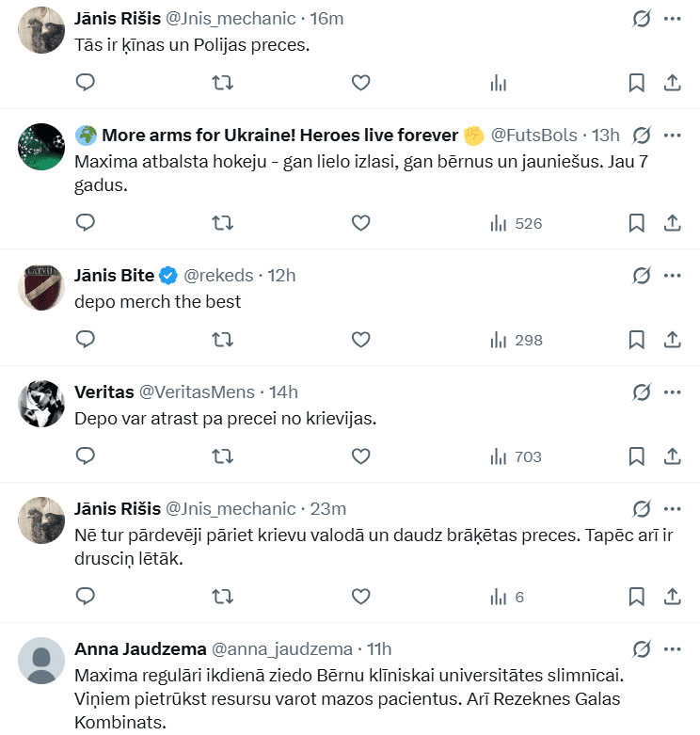Share the Ķīnas un Polijas preces tweet
This screenshot has height=735, width=700.
[x=673, y=83]
